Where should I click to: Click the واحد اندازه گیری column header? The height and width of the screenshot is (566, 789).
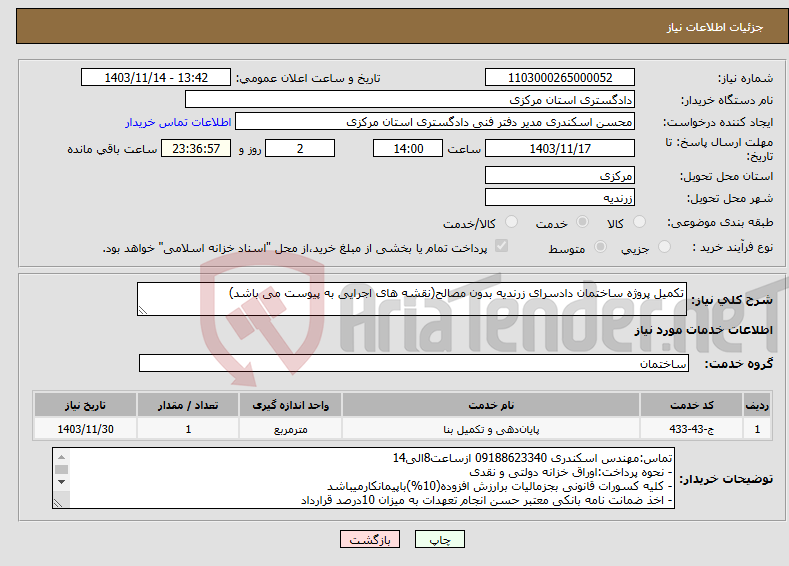[290, 405]
